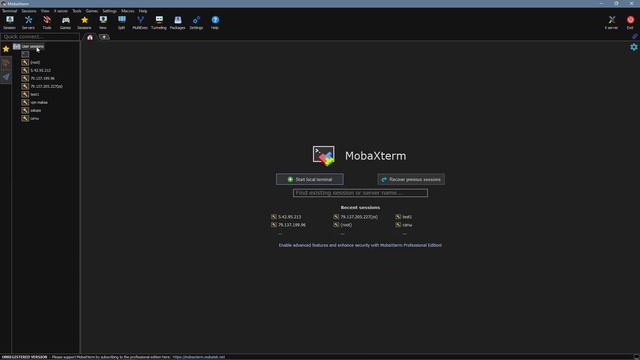Select (root) session in sidebar tree
The image size is (640, 360).
coord(35,62)
